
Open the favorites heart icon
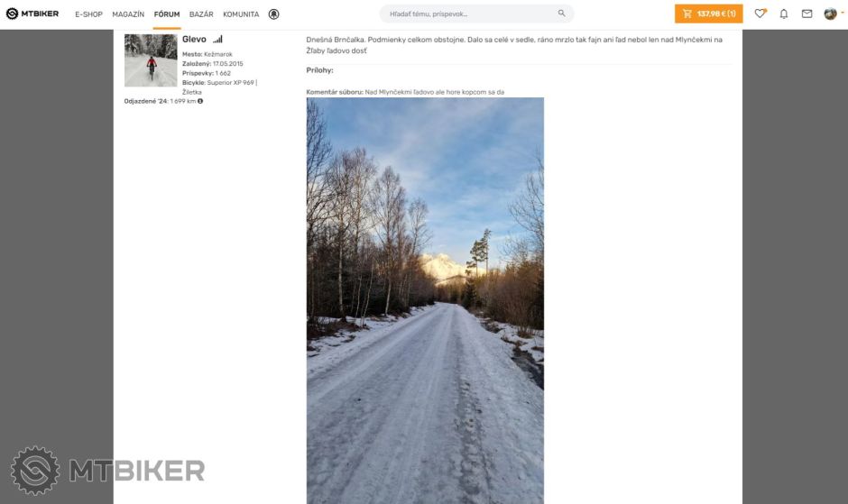(760, 14)
